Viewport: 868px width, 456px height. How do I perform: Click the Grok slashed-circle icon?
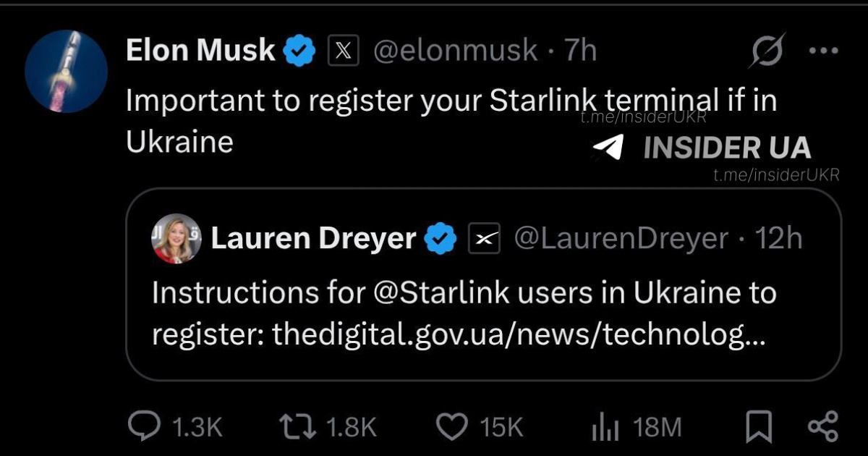click(767, 51)
